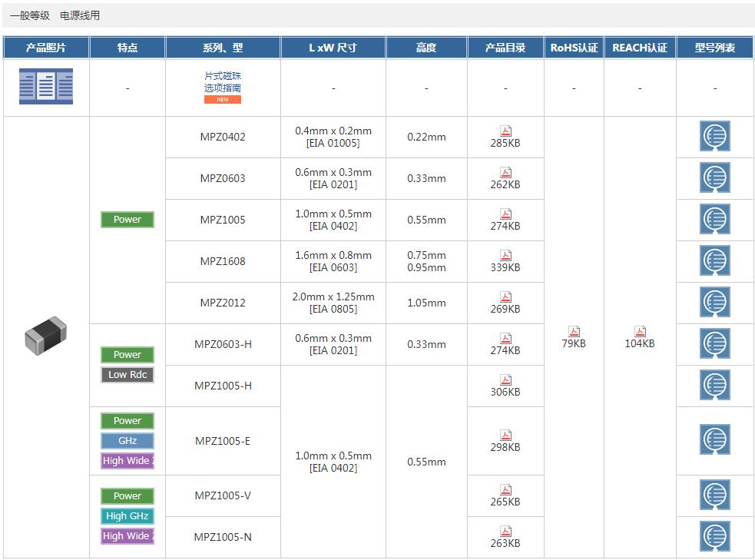Open the RoHS certificate 79KB PDF
The height and width of the screenshot is (560, 755).
click(573, 332)
